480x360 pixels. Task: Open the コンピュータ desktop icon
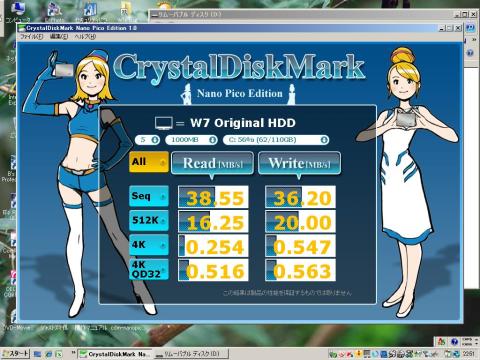point(17,12)
